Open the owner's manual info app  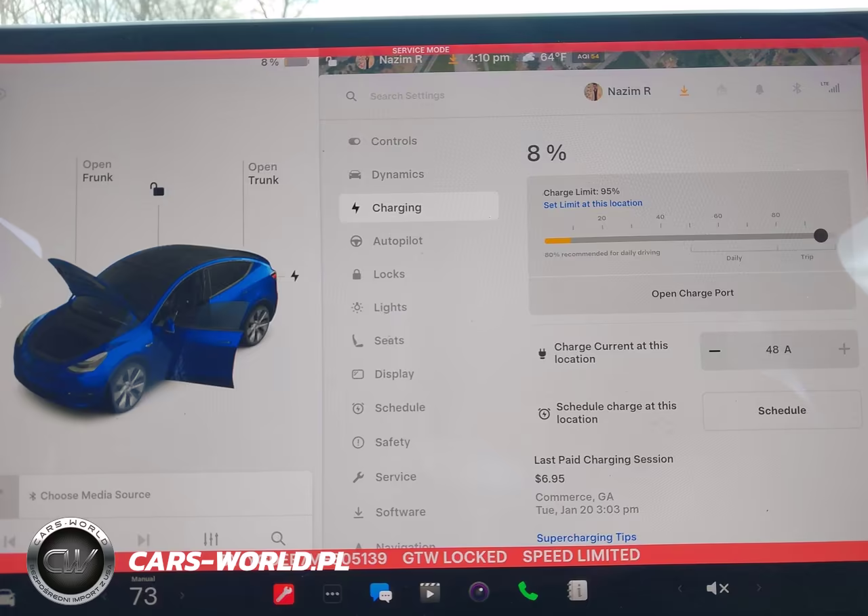pyautogui.click(x=577, y=591)
